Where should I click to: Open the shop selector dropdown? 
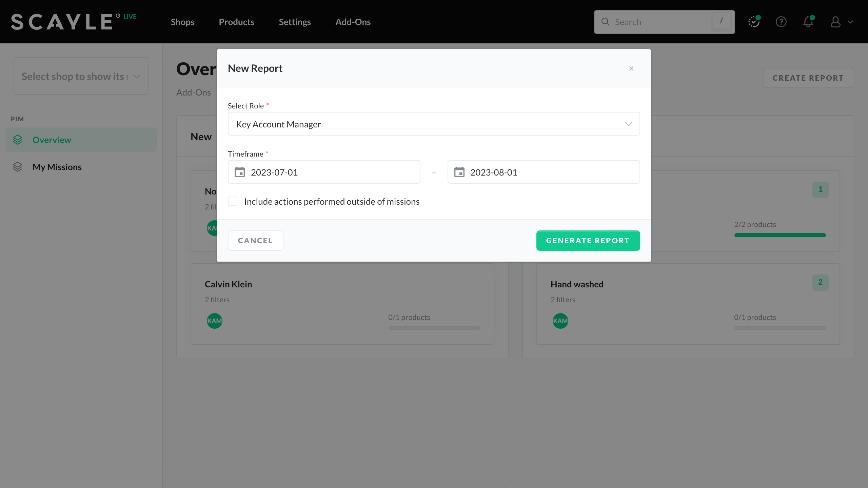(81, 76)
